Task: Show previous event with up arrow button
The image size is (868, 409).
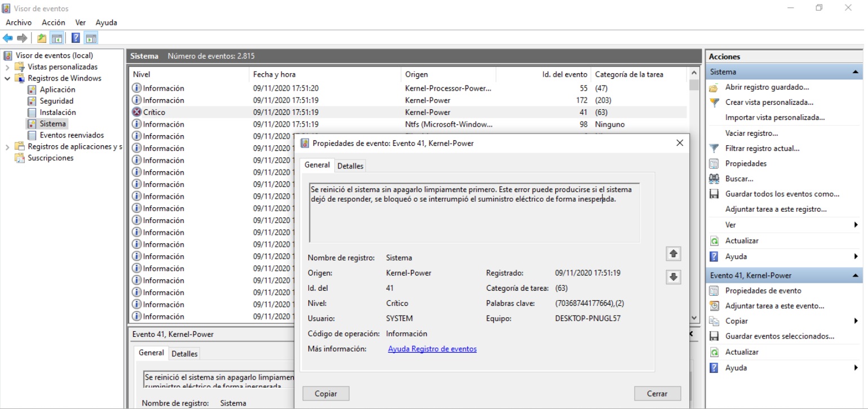Action: click(x=673, y=254)
